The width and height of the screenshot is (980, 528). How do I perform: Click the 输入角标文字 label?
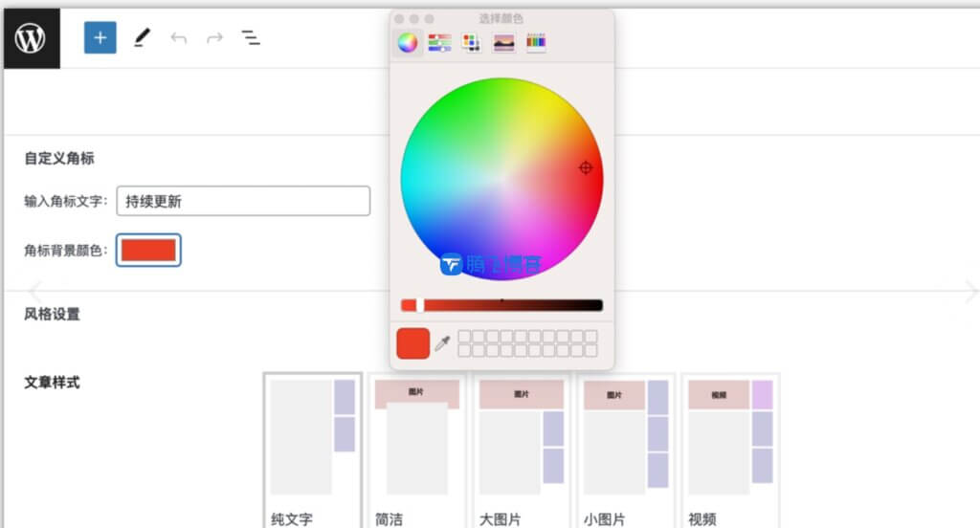pyautogui.click(x=66, y=201)
